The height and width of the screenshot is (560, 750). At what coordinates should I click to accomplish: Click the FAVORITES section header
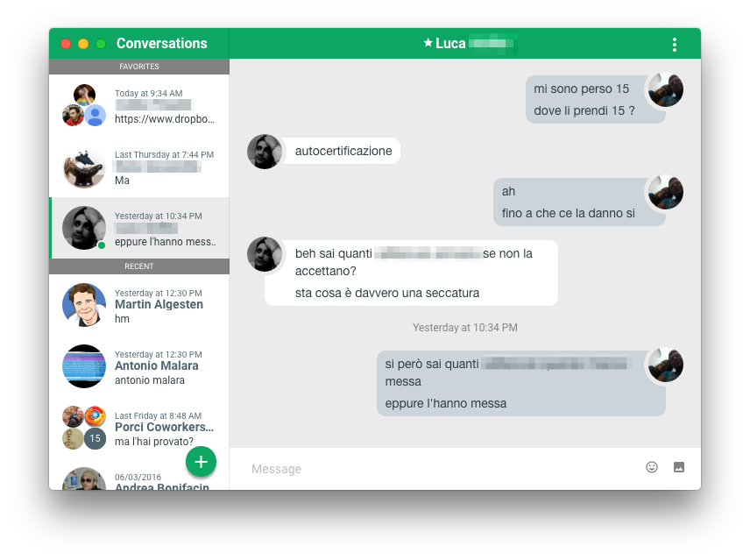tap(139, 67)
